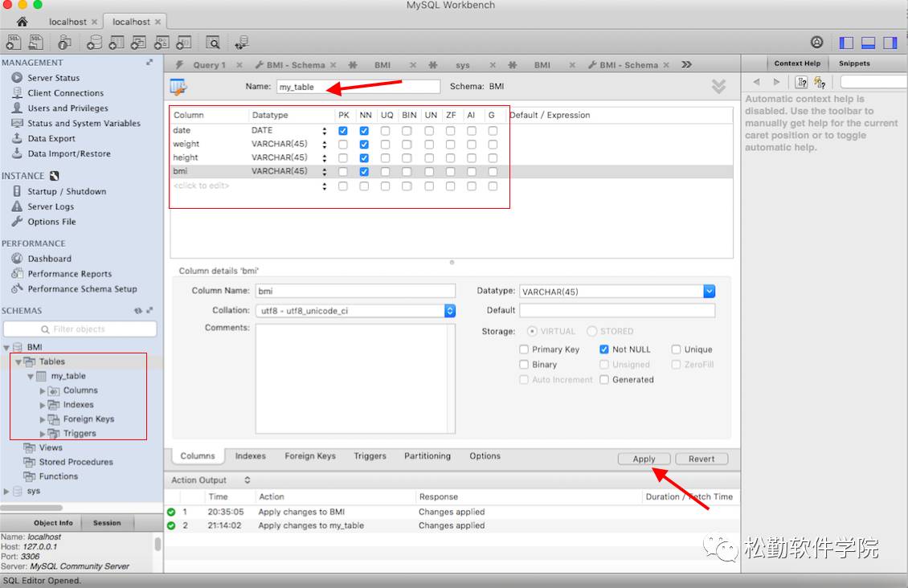
Task: Expand the Columns node under my_table
Action: pos(43,391)
